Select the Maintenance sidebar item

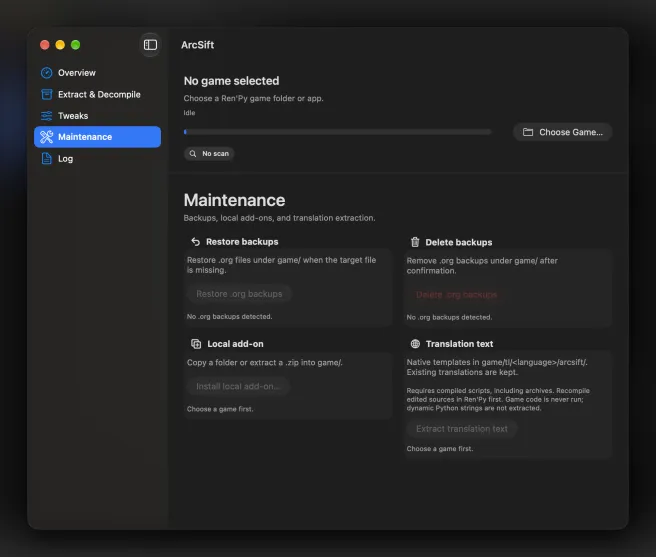point(97,137)
